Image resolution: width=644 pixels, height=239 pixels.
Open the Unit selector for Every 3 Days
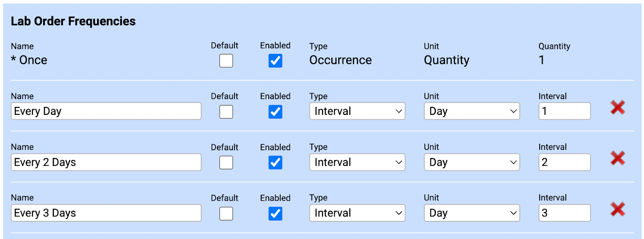[x=472, y=213]
